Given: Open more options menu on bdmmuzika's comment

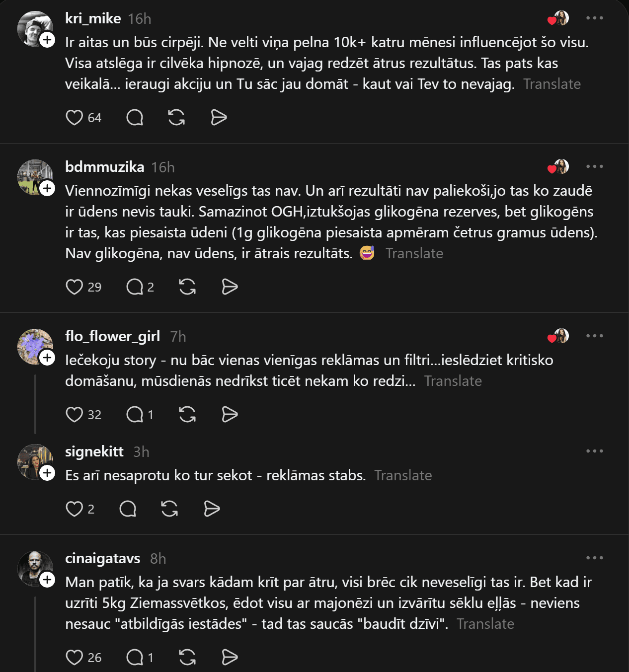Looking at the screenshot, I should click(x=594, y=166).
